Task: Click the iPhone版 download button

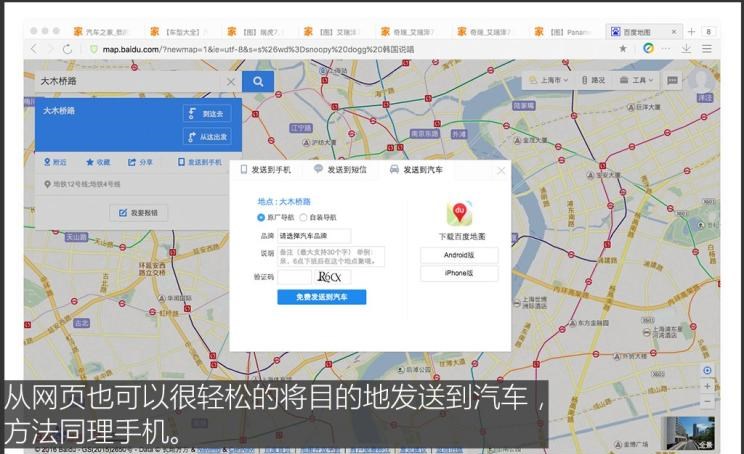Action: 459,273
